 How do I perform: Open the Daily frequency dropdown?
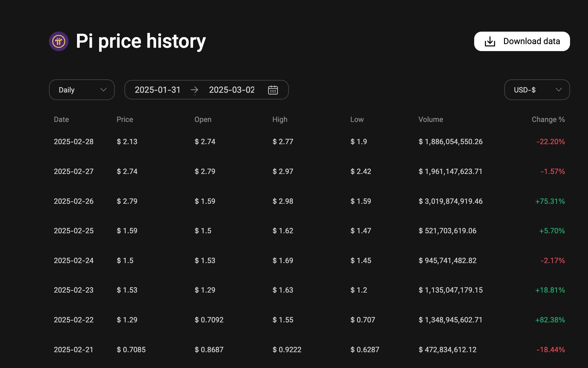pos(82,90)
